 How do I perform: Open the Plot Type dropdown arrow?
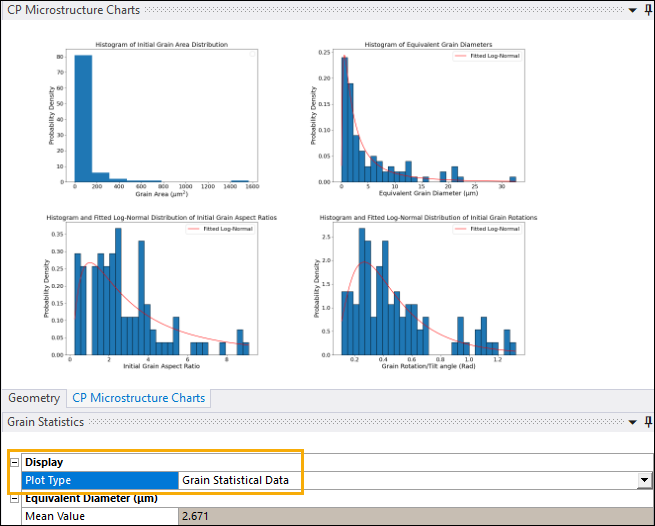[644, 480]
